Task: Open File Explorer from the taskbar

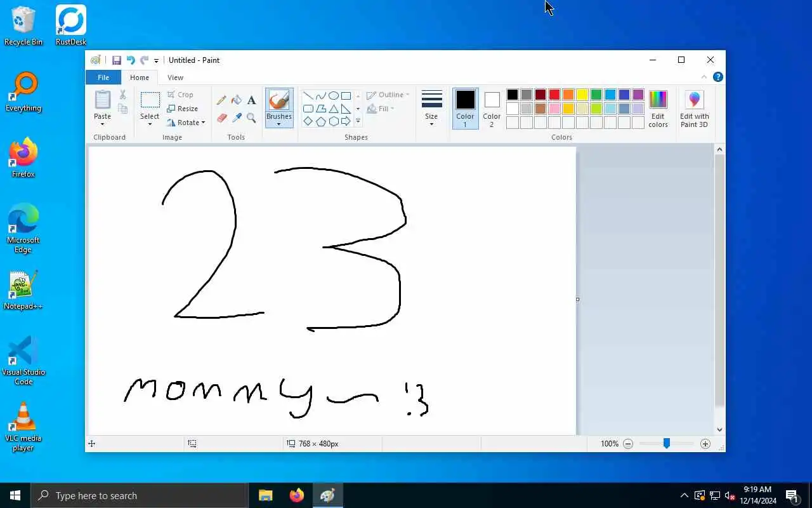Action: pyautogui.click(x=266, y=495)
